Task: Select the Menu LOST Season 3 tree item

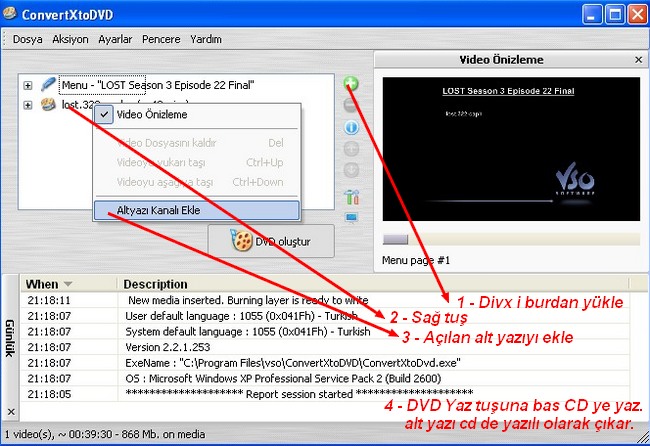Action: 158,85
